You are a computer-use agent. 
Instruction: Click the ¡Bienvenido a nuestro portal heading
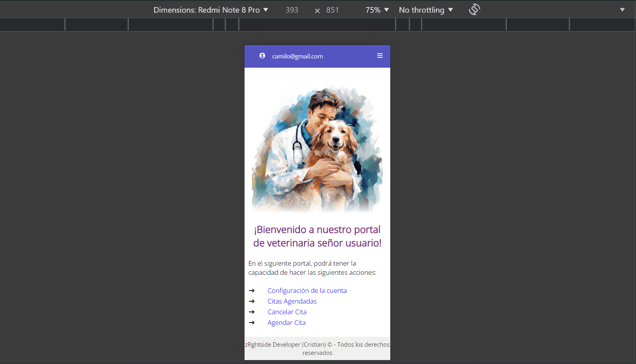317,236
